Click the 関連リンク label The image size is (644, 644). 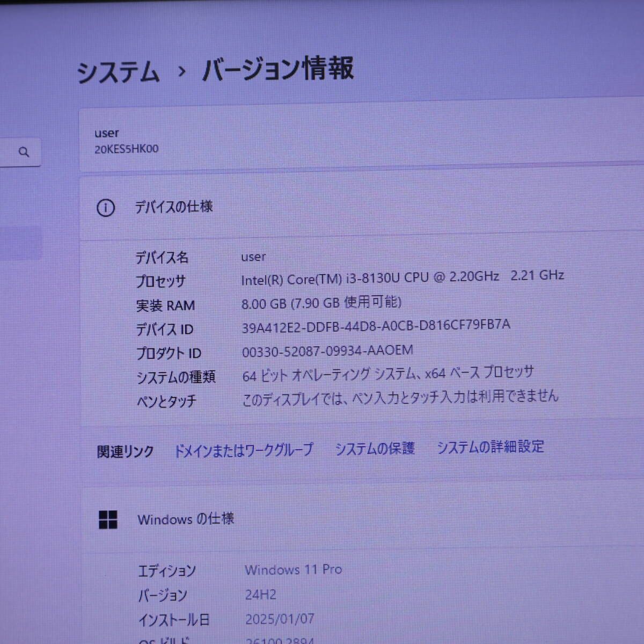pos(125,452)
